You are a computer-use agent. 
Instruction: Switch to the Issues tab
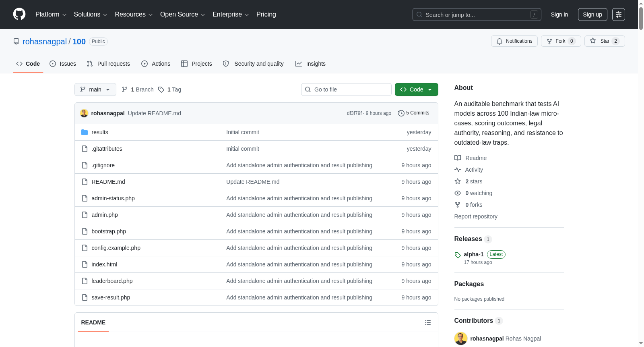click(x=63, y=64)
